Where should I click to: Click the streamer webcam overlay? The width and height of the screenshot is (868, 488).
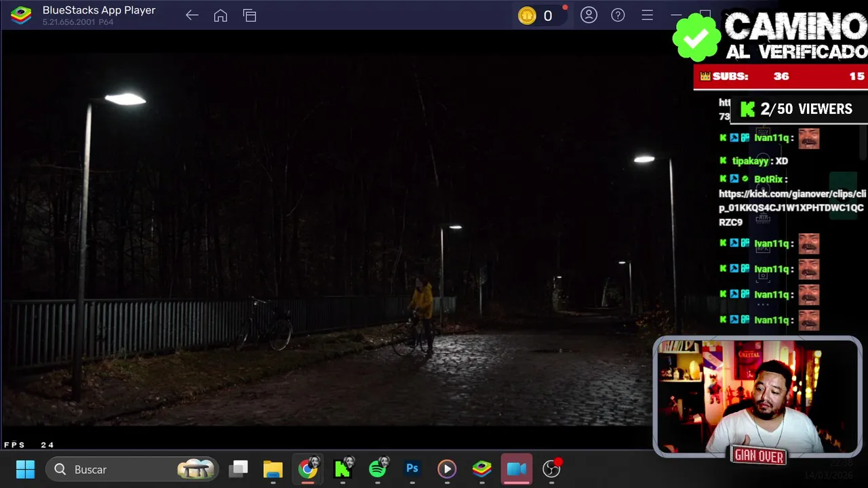757,396
